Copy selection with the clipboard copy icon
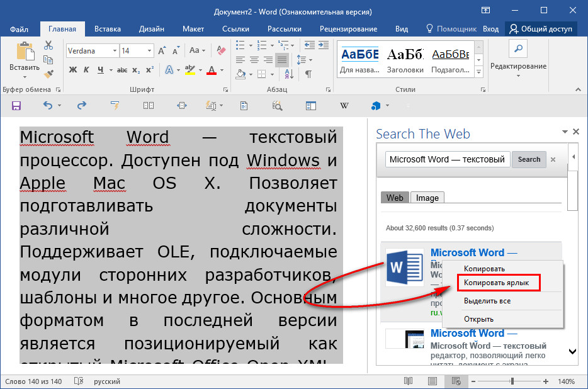Screen dimensions: 588x389 (x=48, y=60)
